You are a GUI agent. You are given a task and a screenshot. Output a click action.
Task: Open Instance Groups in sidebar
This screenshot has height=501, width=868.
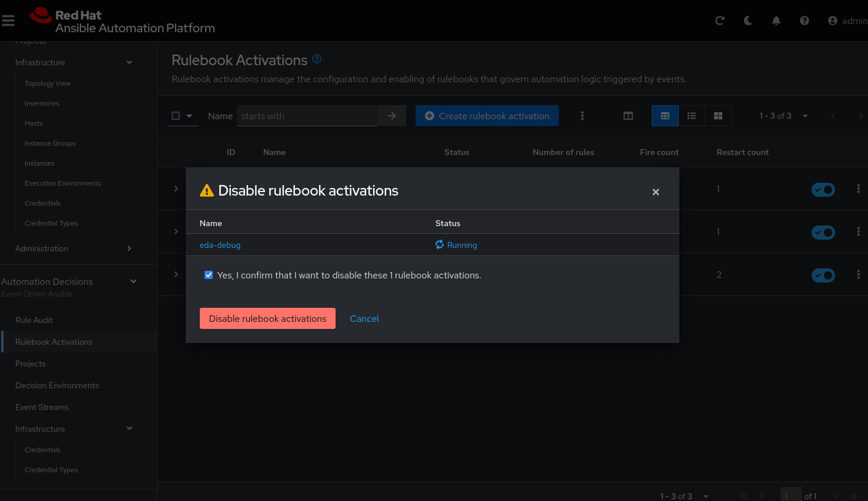tap(50, 143)
